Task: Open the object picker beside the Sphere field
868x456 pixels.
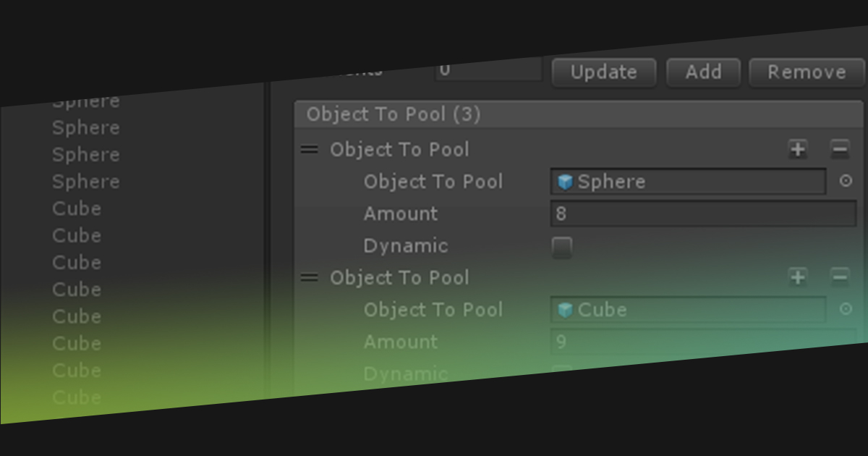Action: tap(845, 182)
